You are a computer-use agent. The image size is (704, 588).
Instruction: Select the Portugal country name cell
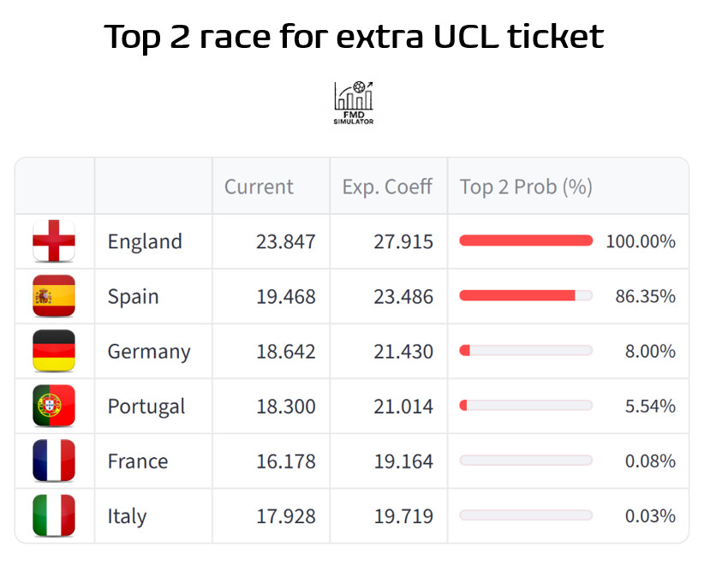146,407
